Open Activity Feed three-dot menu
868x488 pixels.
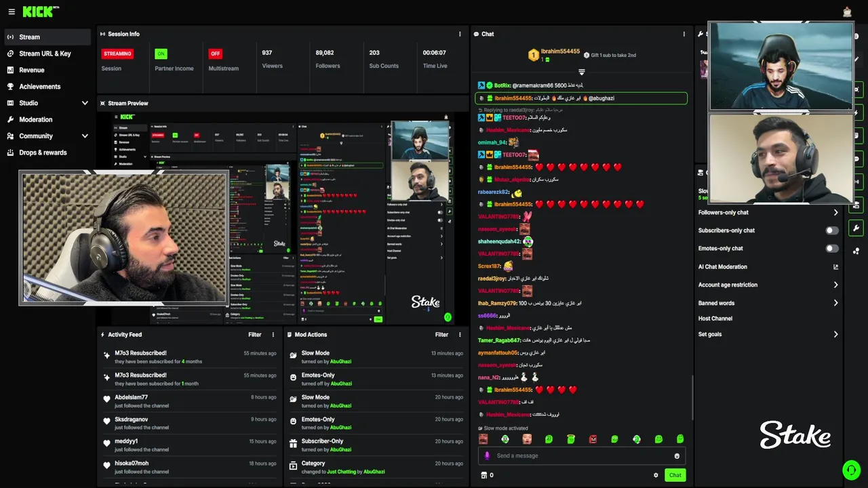[x=273, y=334]
